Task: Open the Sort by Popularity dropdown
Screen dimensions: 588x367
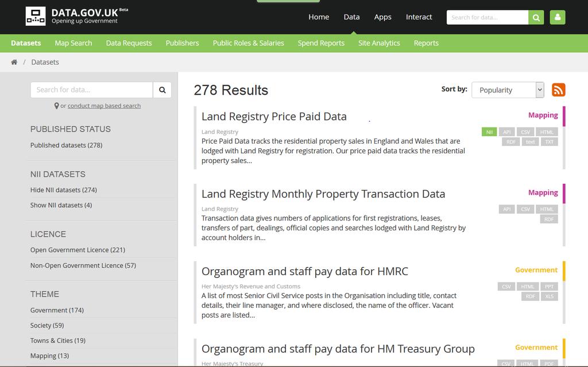Action: [508, 90]
